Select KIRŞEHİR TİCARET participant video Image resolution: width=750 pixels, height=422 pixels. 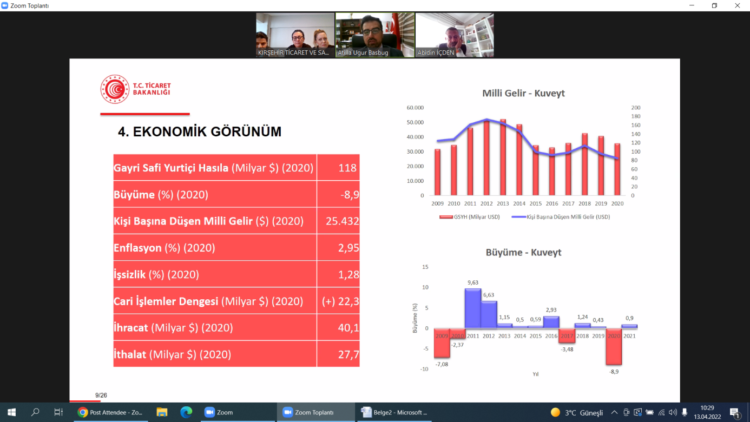(x=295, y=35)
